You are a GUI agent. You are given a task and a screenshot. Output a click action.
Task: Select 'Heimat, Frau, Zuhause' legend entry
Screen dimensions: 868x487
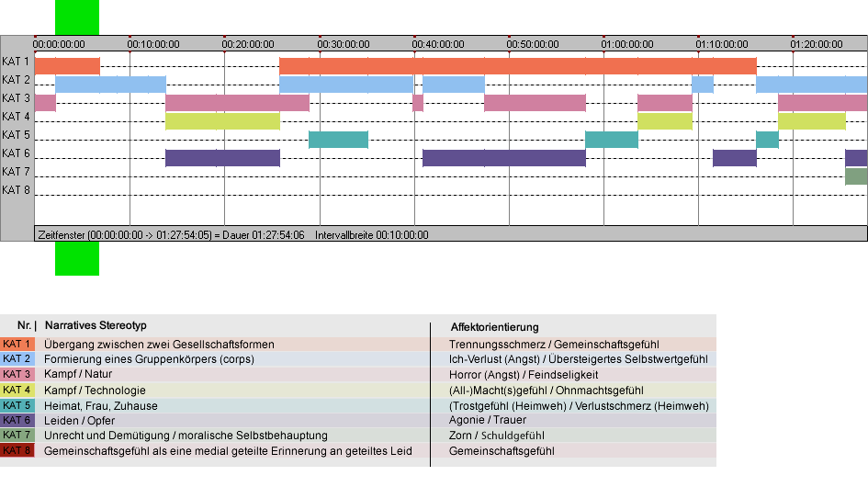[x=101, y=405]
